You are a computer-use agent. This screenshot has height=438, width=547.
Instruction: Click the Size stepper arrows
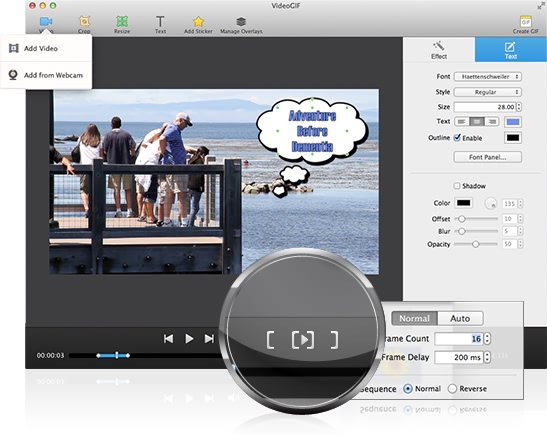519,107
